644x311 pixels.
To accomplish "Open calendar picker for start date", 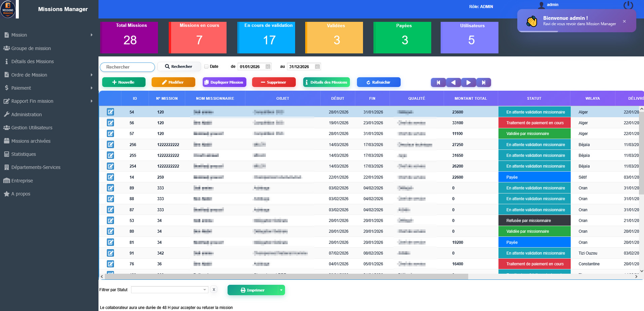I will (268, 66).
